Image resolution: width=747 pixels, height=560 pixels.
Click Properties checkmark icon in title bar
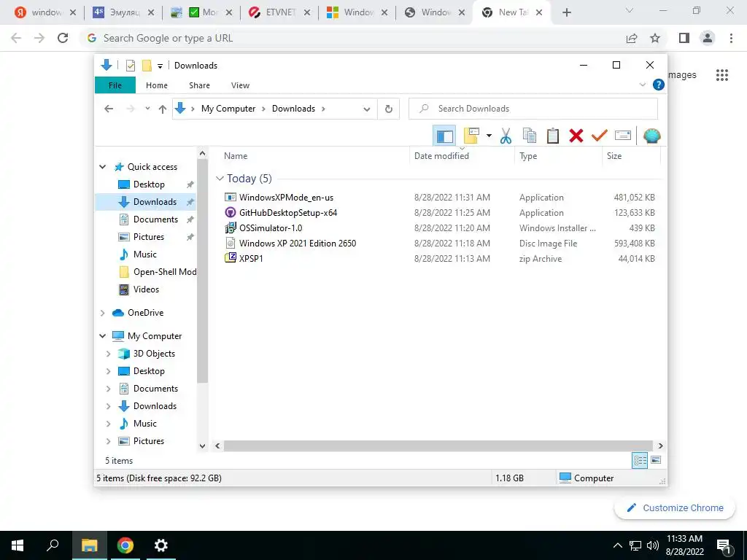tap(130, 66)
